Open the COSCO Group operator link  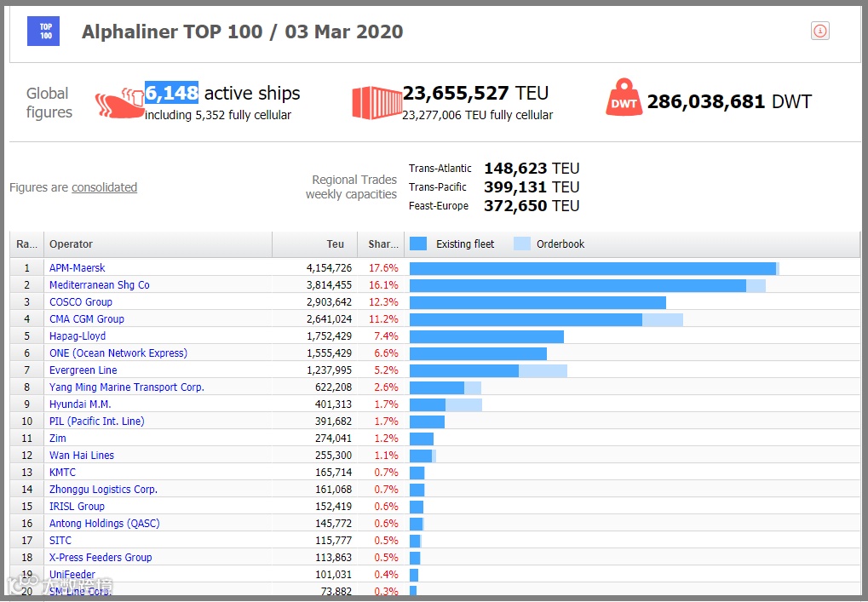coord(81,302)
